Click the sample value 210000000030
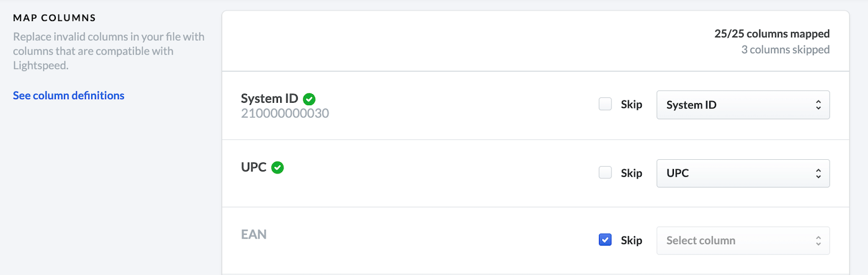This screenshot has height=275, width=868. click(285, 114)
